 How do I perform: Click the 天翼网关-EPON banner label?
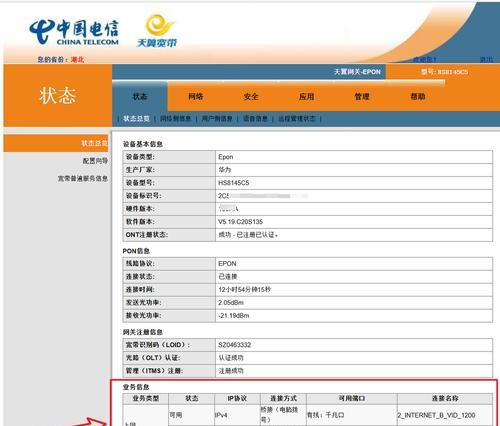[357, 72]
